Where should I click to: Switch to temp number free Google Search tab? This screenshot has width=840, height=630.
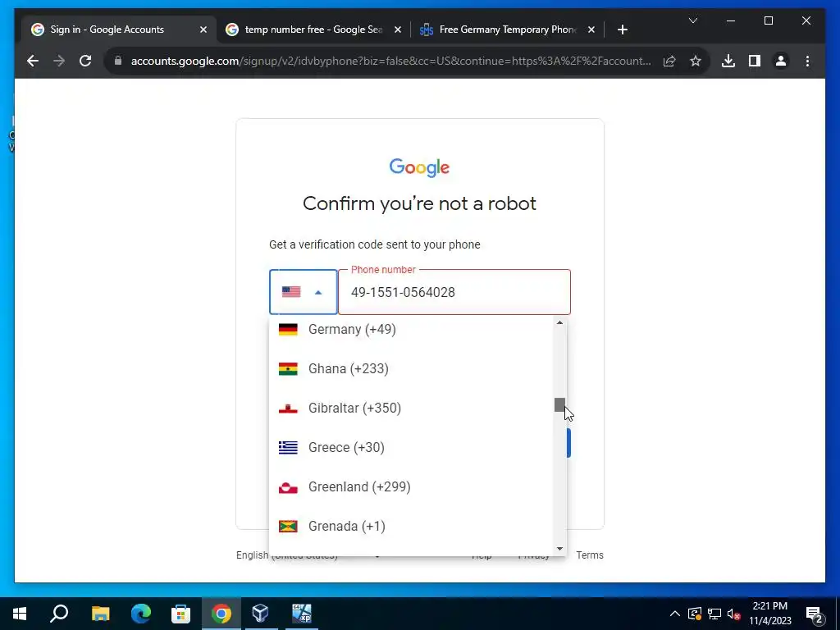313,30
